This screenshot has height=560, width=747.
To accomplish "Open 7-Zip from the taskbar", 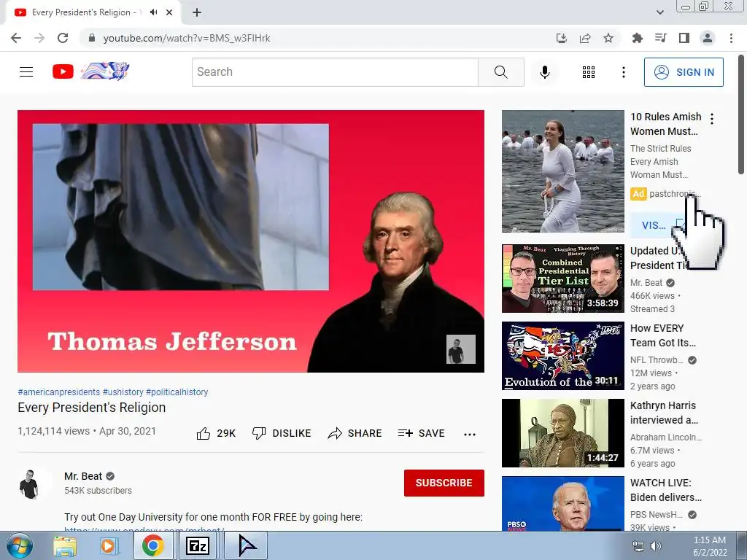I will pos(197,545).
